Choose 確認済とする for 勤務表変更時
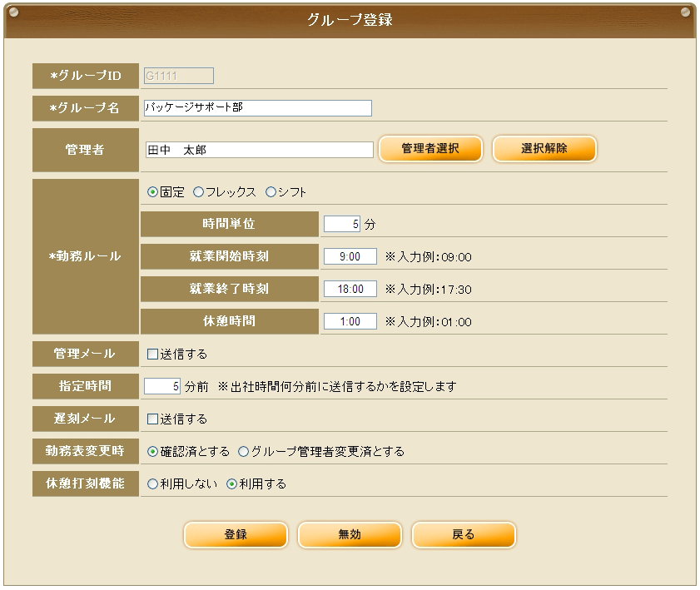 point(152,452)
